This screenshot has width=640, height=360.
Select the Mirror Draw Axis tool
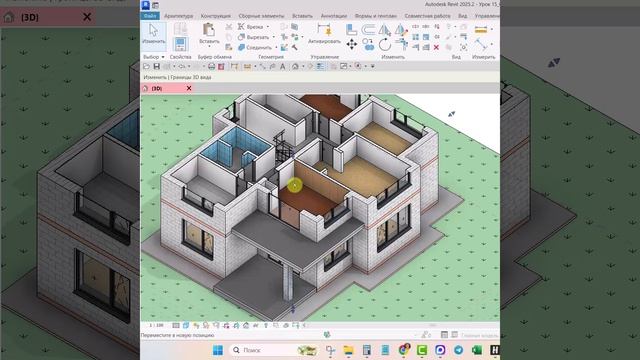click(401, 29)
